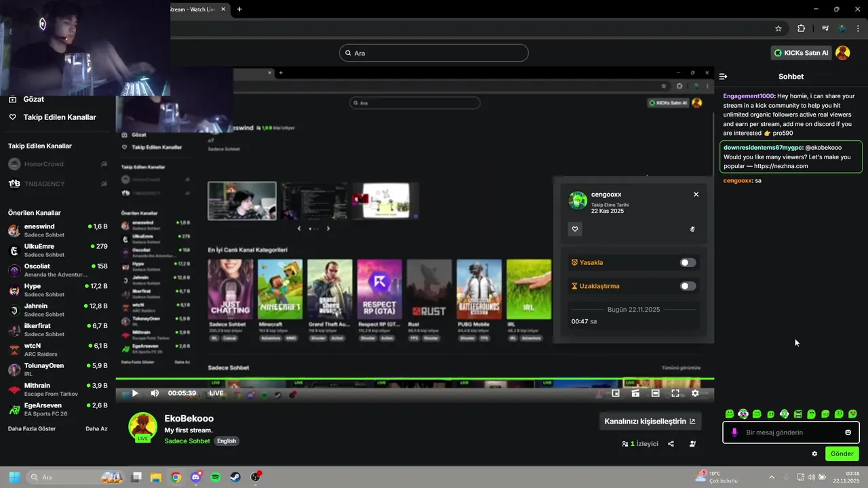
Task: Open TolunayOren channel in sidebar
Action: (x=58, y=369)
